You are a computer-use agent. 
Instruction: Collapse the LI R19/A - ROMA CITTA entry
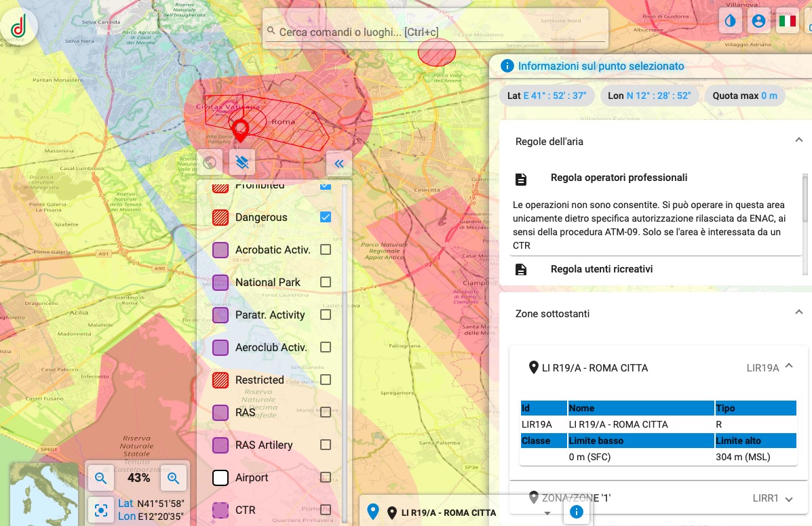point(789,366)
